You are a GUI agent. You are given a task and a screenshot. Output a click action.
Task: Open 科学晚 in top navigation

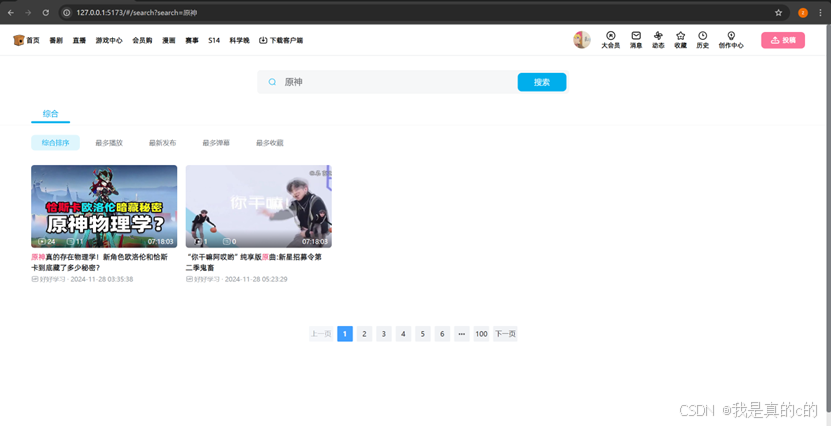(x=240, y=40)
